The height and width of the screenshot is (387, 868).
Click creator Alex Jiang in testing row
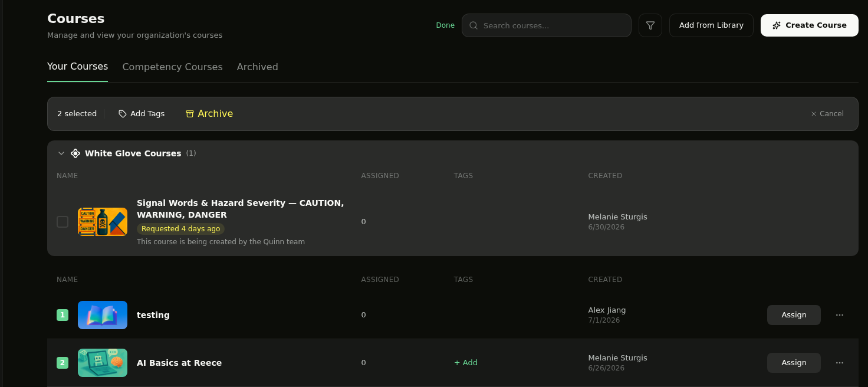pos(607,310)
